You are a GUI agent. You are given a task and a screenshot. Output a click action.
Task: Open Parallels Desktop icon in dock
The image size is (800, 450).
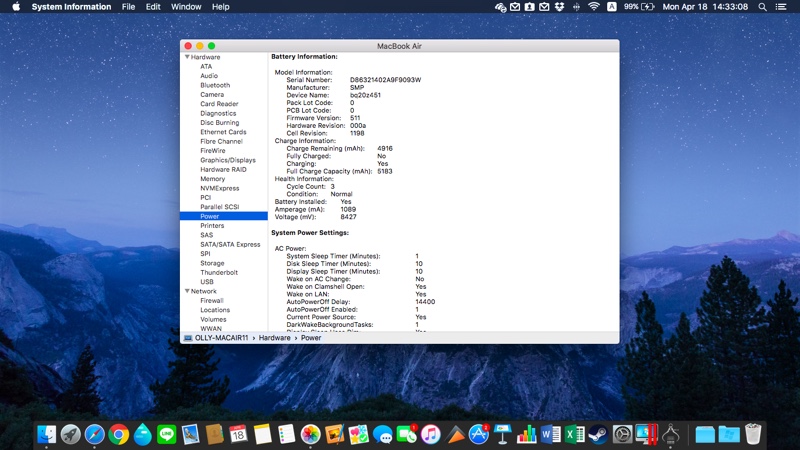click(x=646, y=435)
